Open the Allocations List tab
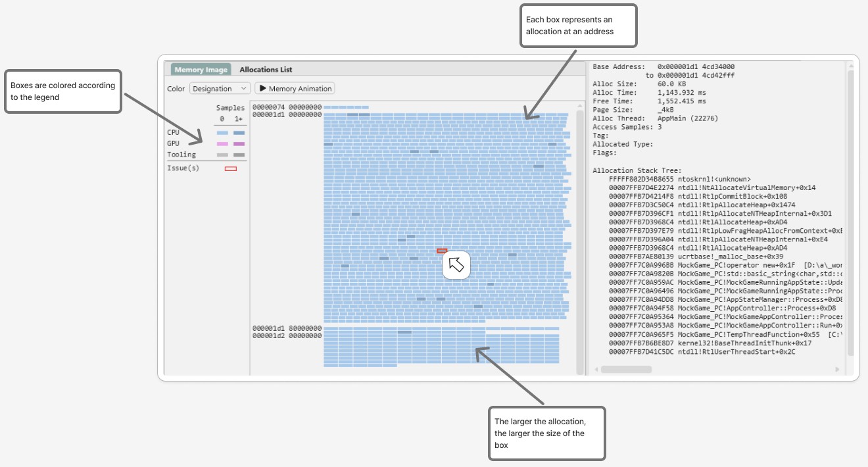 click(266, 70)
